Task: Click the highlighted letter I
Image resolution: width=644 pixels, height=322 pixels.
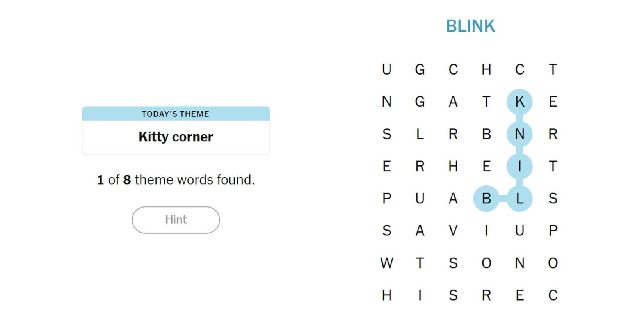Action: point(519,166)
